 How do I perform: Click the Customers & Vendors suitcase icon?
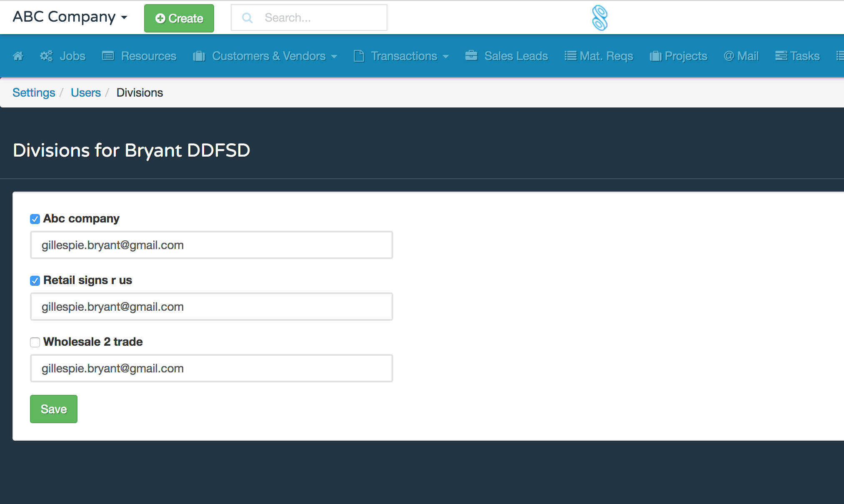pyautogui.click(x=199, y=56)
